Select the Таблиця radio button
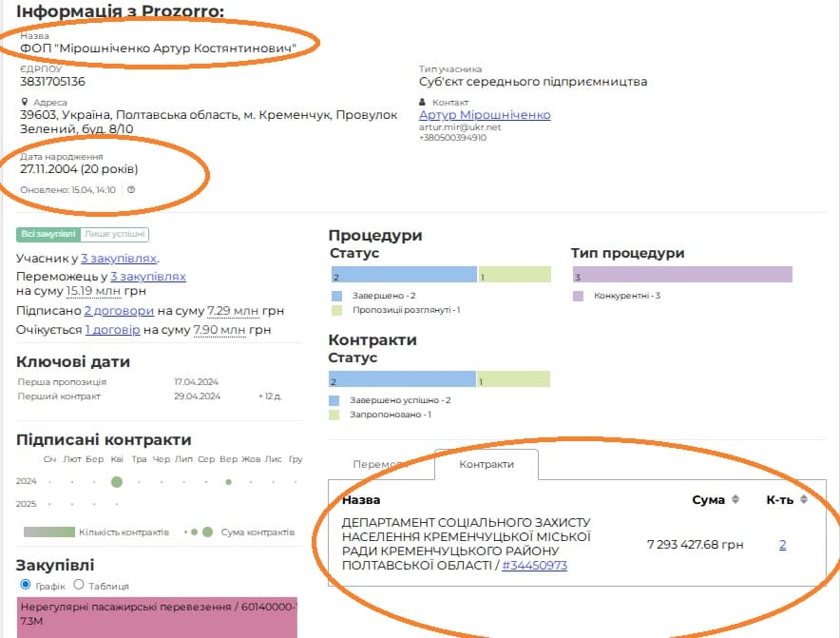 (79, 585)
